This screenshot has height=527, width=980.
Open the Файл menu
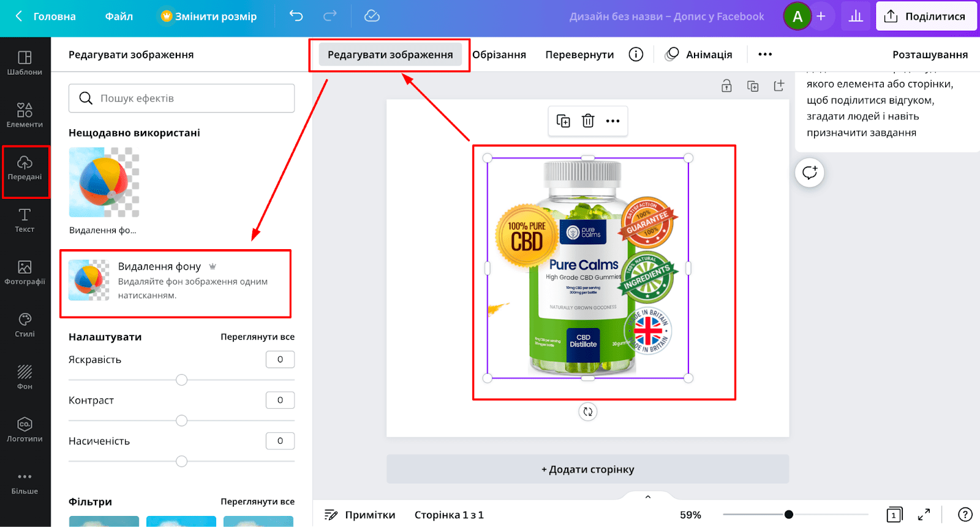point(119,17)
